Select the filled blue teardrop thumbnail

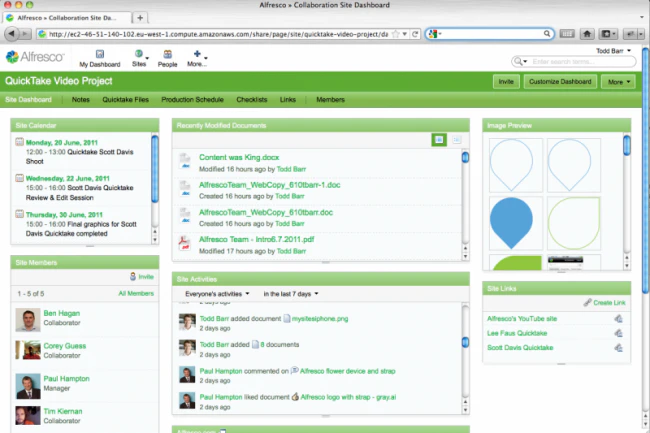(516, 223)
